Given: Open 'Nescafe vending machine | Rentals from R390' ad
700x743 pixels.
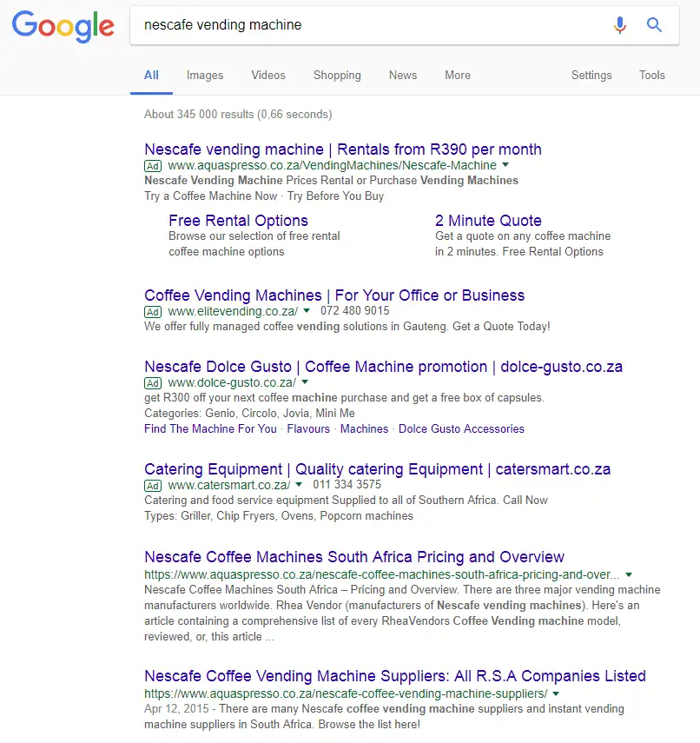Looking at the screenshot, I should (343, 149).
